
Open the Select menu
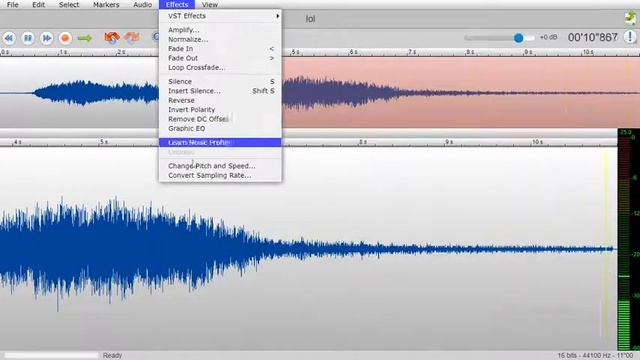point(69,5)
